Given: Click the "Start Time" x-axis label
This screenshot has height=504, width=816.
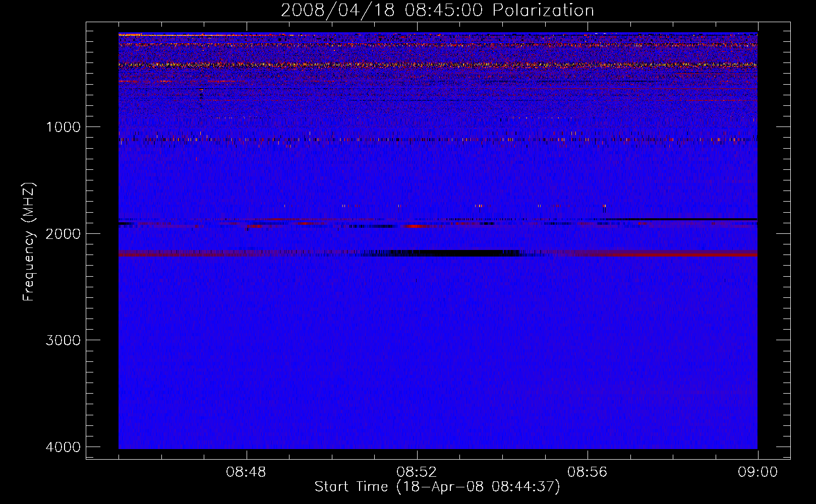Looking at the screenshot, I should (437, 487).
